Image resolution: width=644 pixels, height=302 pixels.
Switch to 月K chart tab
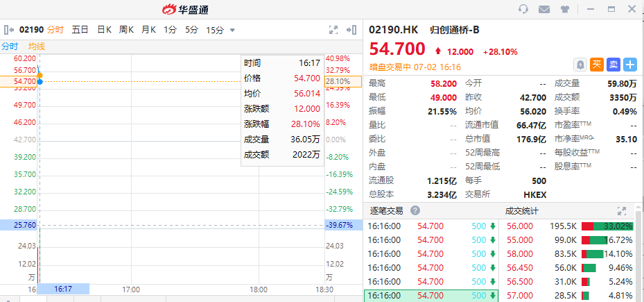(148, 30)
